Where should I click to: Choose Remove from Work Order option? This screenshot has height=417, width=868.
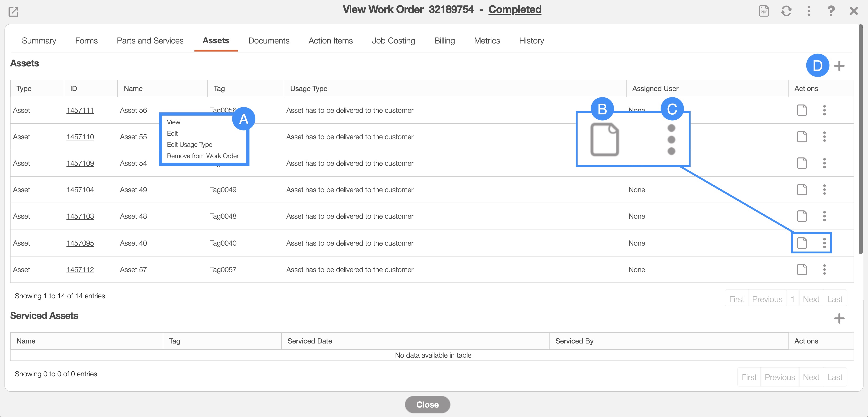(x=202, y=156)
